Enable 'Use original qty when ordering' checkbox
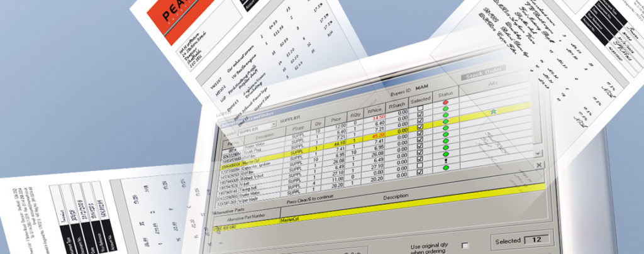 pyautogui.click(x=465, y=245)
